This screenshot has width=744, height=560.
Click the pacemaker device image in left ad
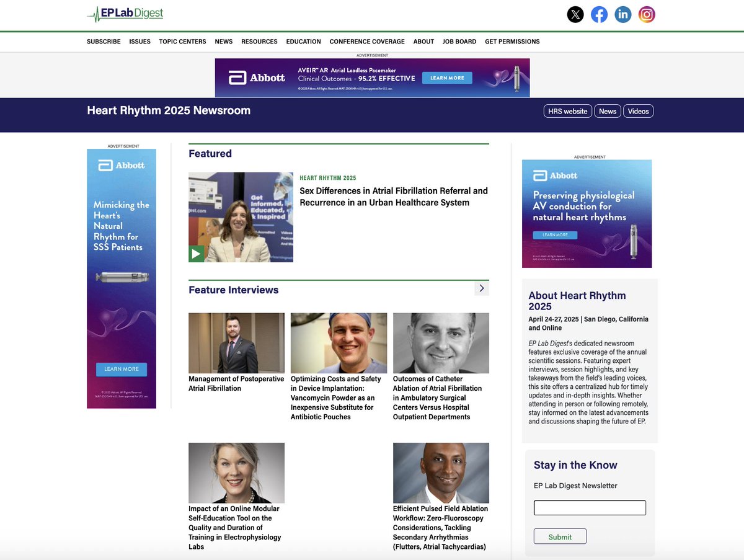pyautogui.click(x=122, y=277)
